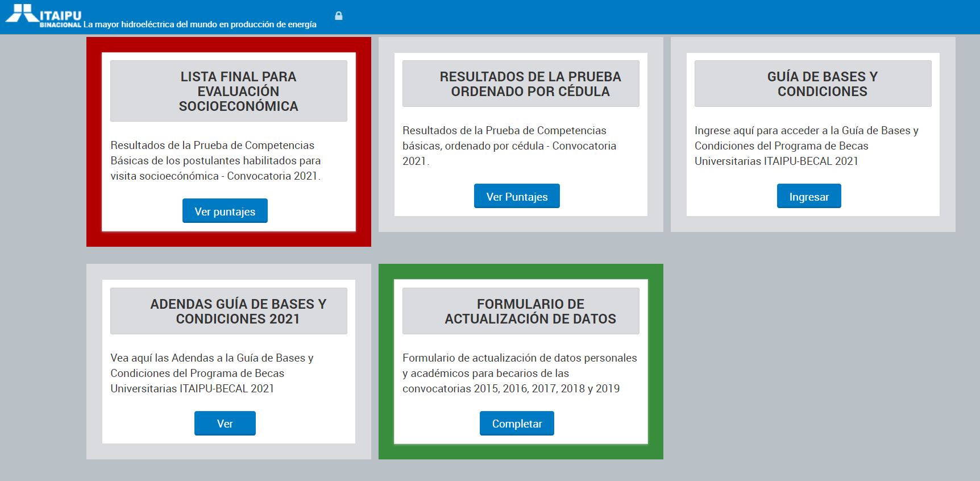The image size is (980, 481).
Task: Click Ingresar for Guía de Bases y Condiciones
Action: tap(809, 196)
